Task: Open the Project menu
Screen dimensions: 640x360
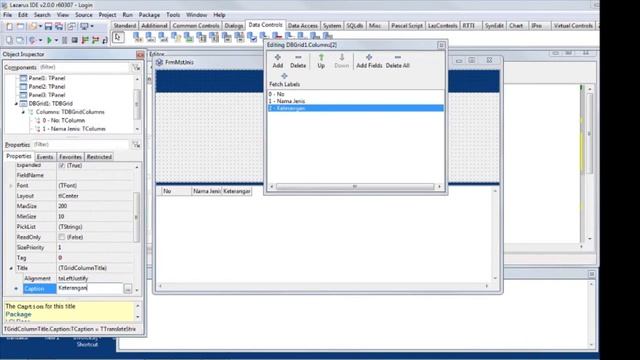Action: click(x=107, y=15)
